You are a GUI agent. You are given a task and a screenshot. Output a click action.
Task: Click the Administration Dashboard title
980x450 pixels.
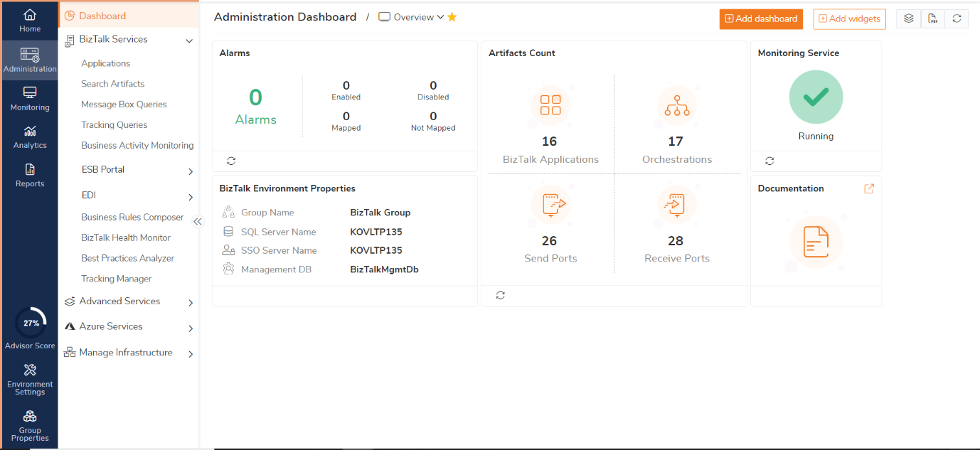(x=285, y=17)
